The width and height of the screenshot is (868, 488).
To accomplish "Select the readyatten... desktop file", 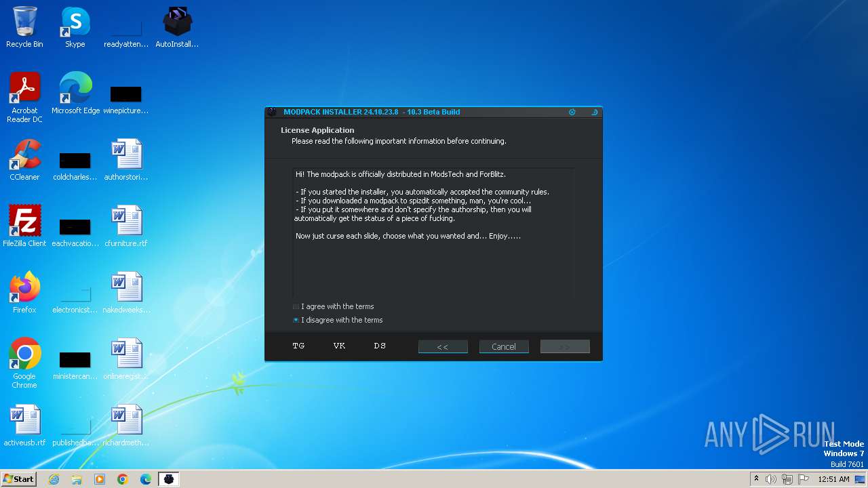I will tap(126, 33).
